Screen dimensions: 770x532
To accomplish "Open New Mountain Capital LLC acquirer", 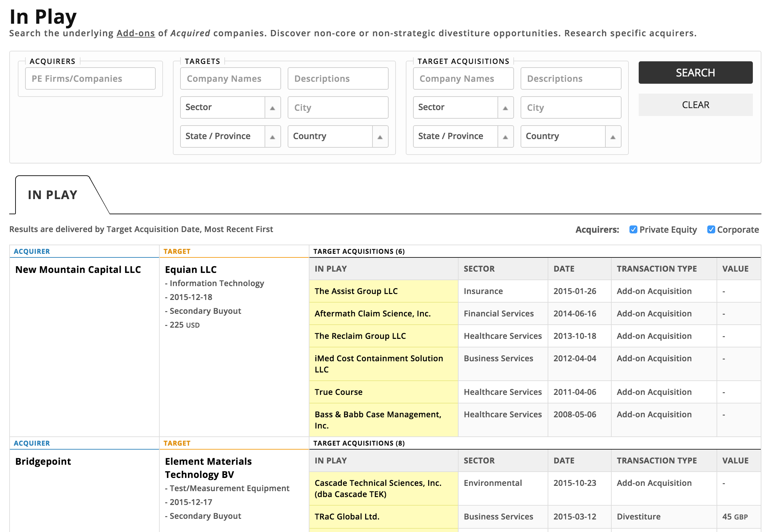I will pos(78,269).
